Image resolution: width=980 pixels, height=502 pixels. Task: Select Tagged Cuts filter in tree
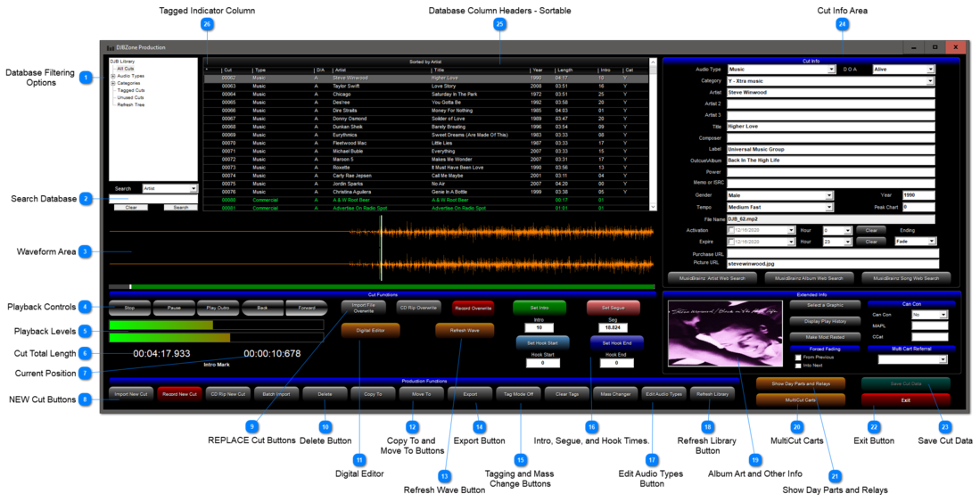(130, 90)
